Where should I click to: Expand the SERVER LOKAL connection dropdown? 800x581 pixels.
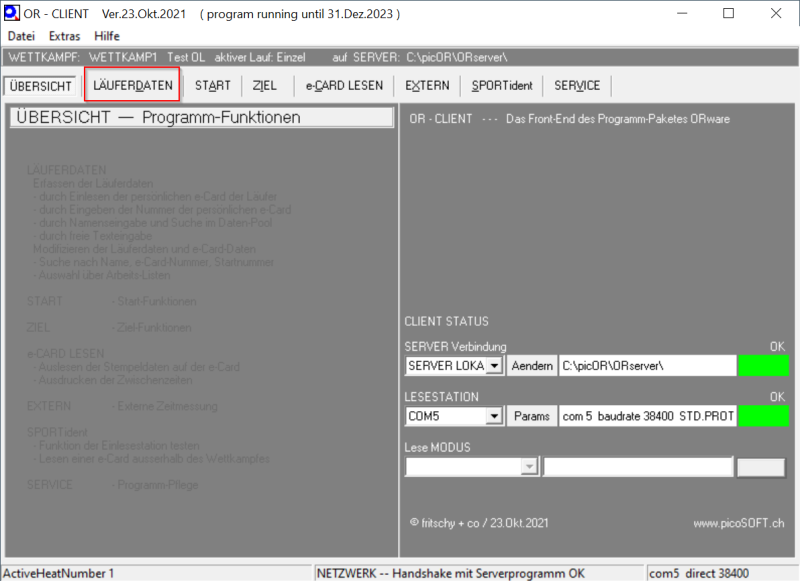[494, 366]
